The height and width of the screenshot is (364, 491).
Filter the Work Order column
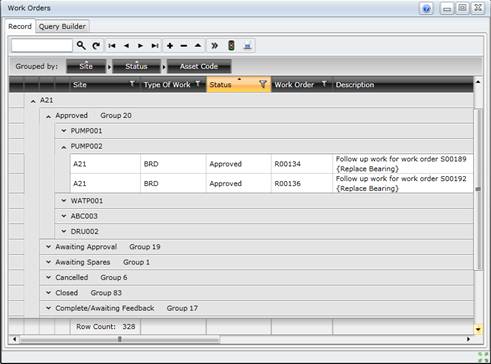[324, 84]
